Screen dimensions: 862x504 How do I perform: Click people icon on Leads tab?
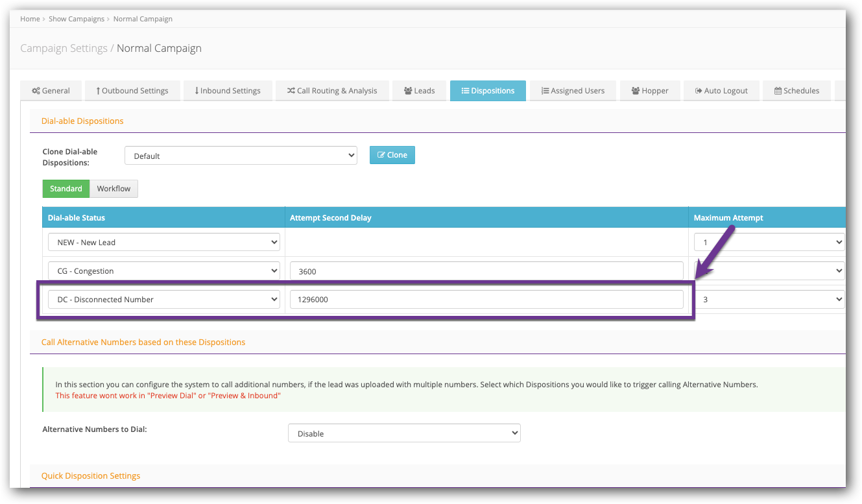[408, 91]
